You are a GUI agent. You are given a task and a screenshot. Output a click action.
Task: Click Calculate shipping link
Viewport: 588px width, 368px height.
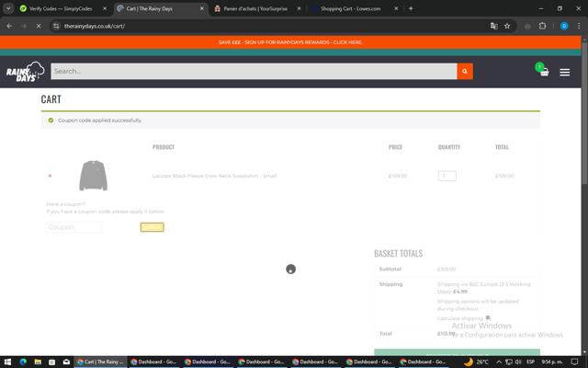460,318
